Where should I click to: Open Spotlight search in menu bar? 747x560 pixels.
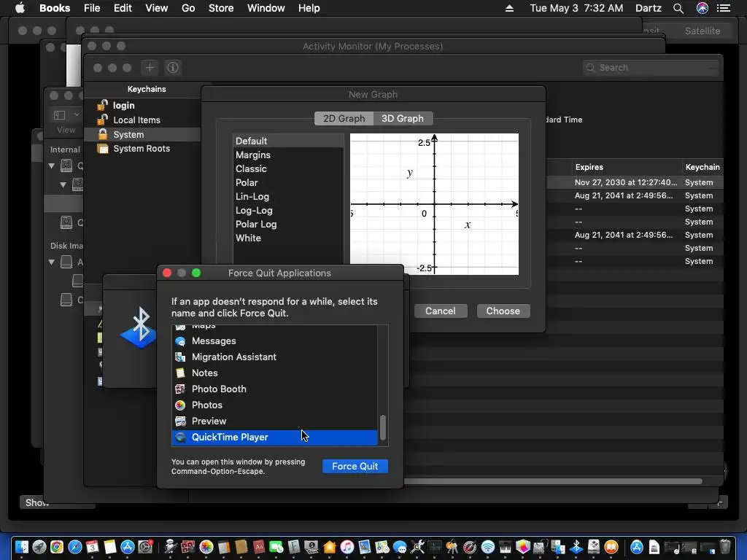(x=678, y=8)
